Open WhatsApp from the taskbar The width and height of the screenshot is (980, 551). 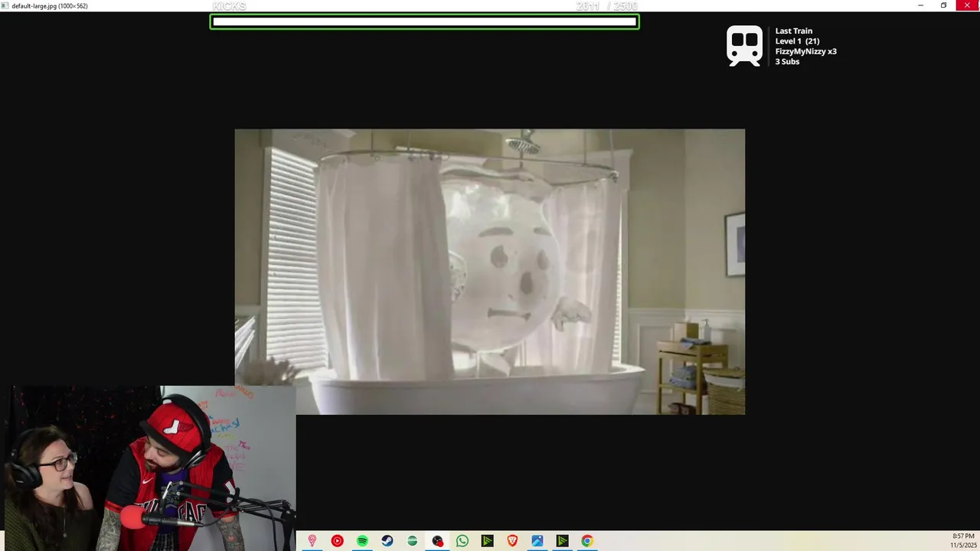tap(462, 541)
